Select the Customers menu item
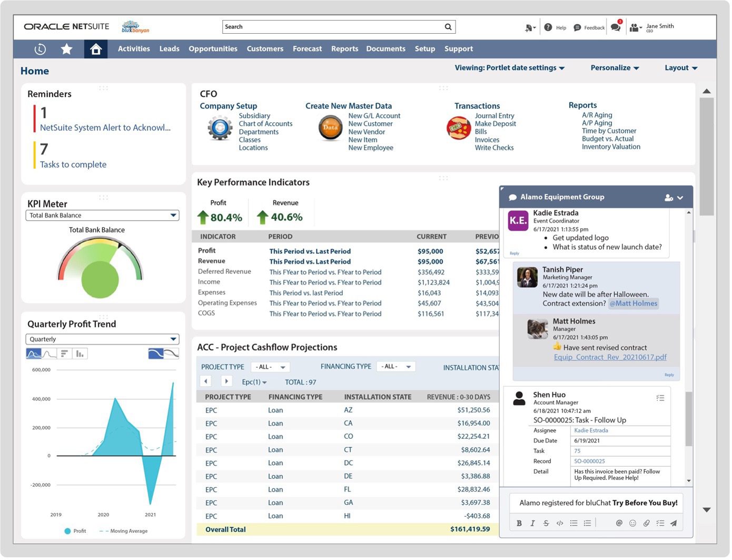 (265, 49)
